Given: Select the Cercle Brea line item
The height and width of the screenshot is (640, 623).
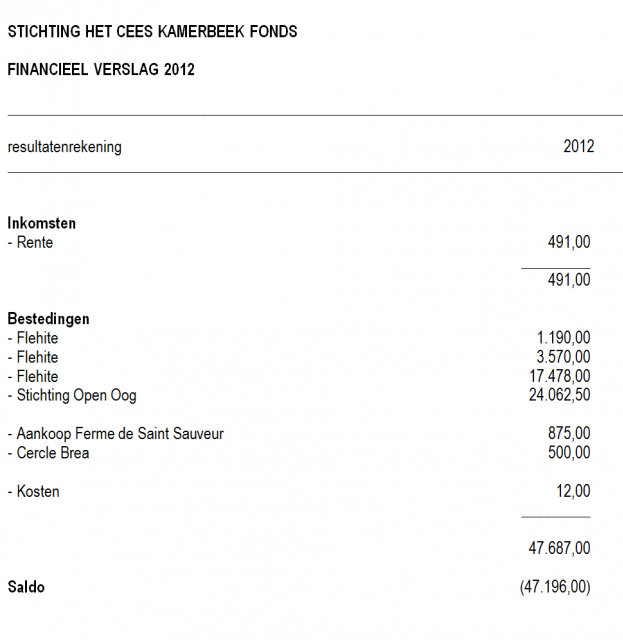Looking at the screenshot, I should point(48,453).
